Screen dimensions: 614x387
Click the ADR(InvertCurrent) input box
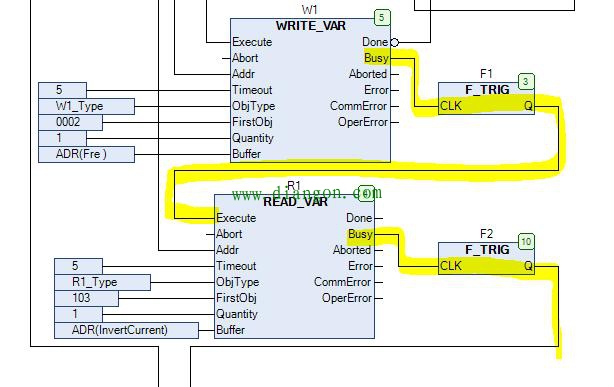pyautogui.click(x=126, y=330)
